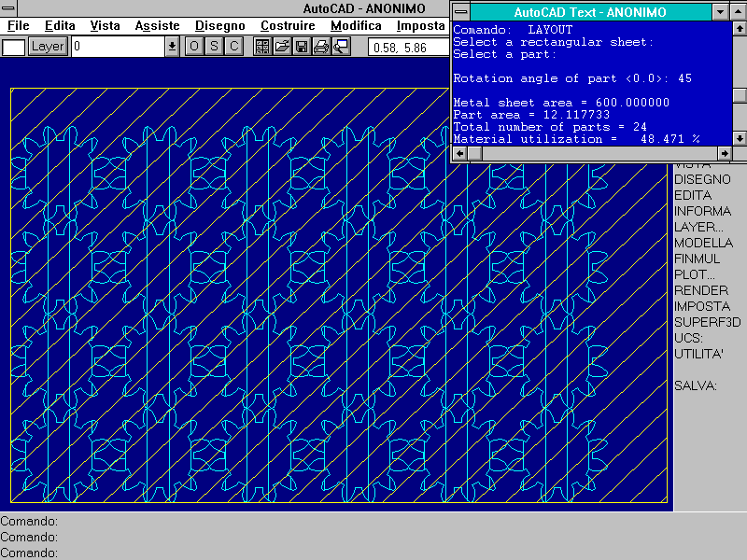Viewport: 747px width, 560px height.
Task: Open the Imposta menu
Action: tap(421, 26)
